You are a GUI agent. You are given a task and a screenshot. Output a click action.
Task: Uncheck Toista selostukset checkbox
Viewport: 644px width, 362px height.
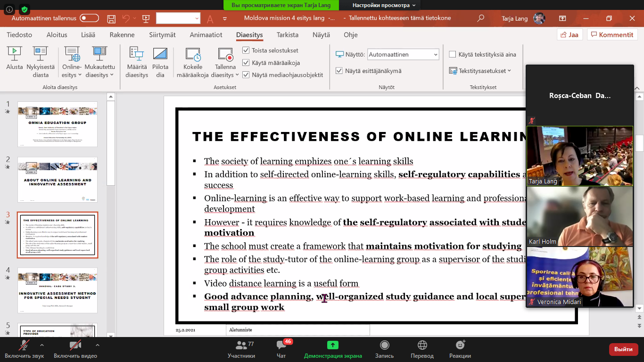point(246,50)
